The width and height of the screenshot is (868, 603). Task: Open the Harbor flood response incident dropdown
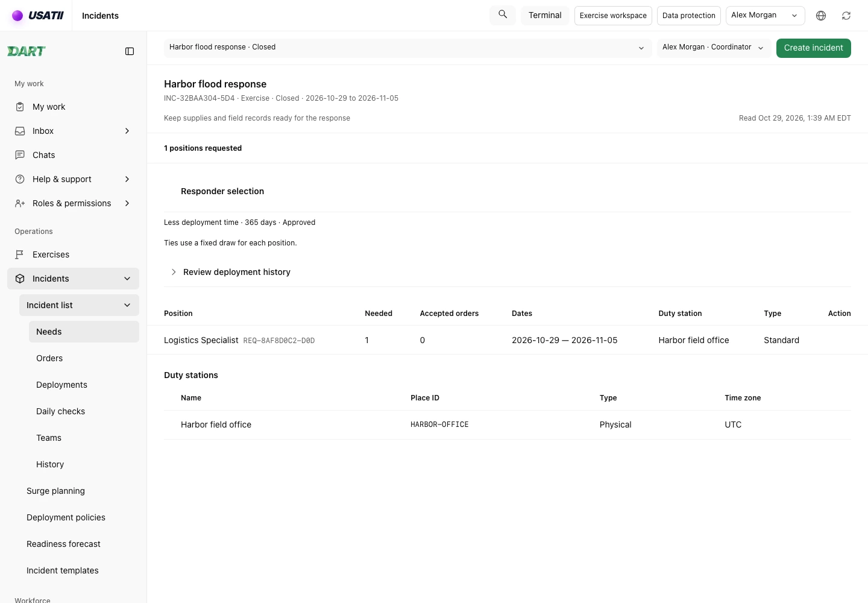tap(407, 48)
